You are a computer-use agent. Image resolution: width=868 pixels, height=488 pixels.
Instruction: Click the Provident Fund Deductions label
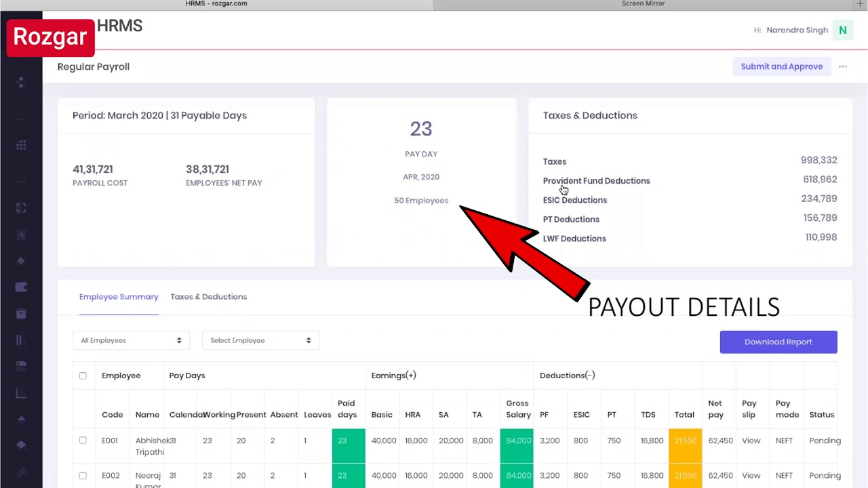tap(597, 181)
